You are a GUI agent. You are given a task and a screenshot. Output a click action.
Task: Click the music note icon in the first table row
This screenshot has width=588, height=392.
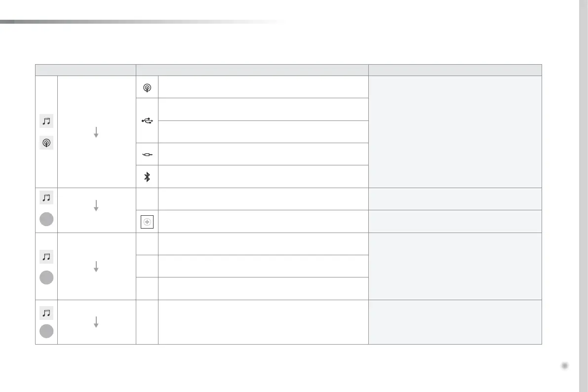[46, 120]
